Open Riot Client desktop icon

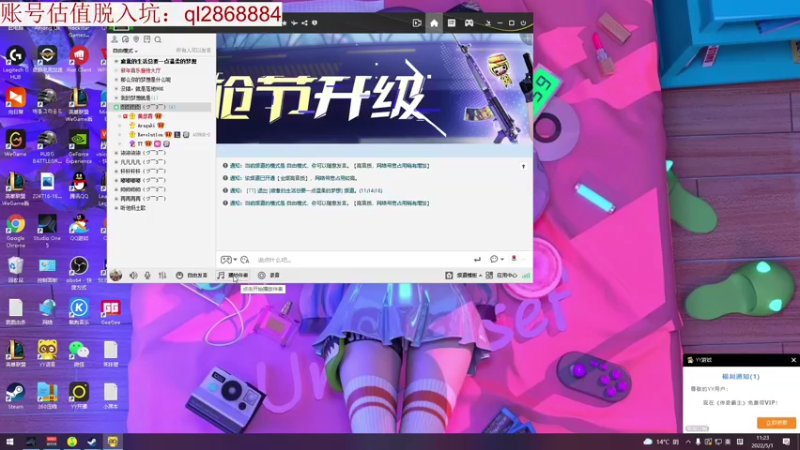(79, 60)
